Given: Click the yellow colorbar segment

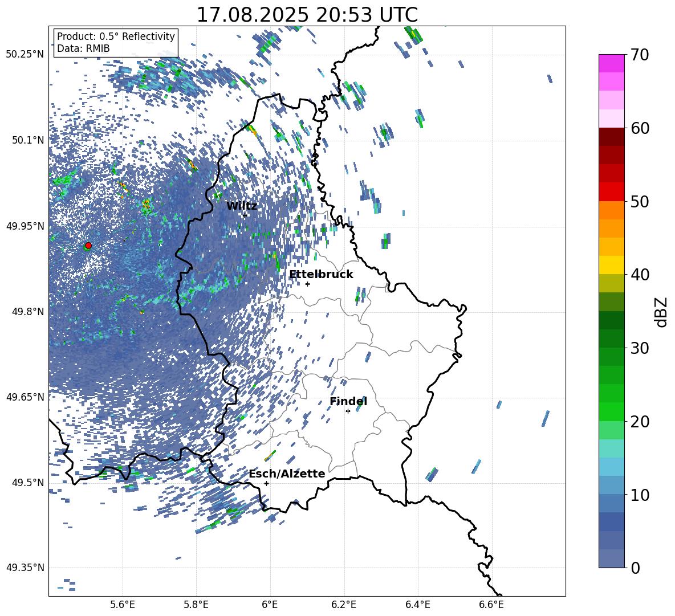Looking at the screenshot, I should (x=611, y=265).
